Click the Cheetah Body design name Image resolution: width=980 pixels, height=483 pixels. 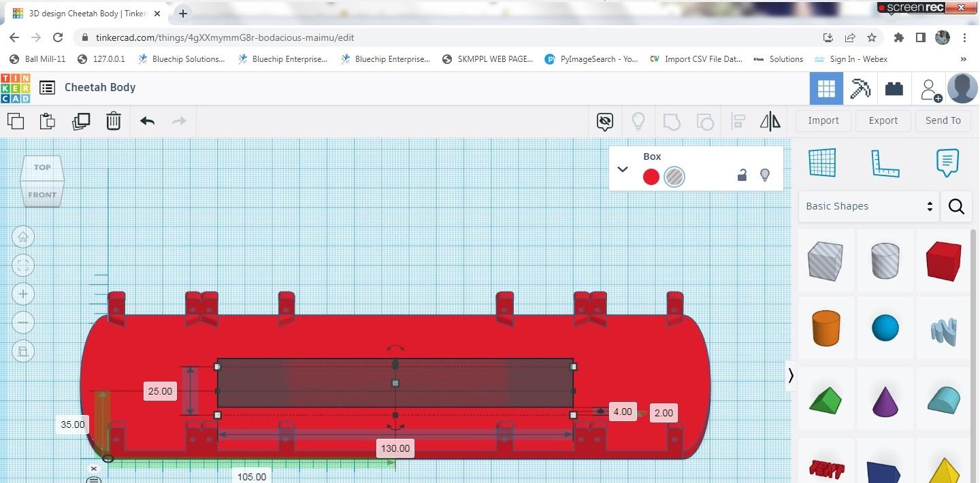point(100,87)
